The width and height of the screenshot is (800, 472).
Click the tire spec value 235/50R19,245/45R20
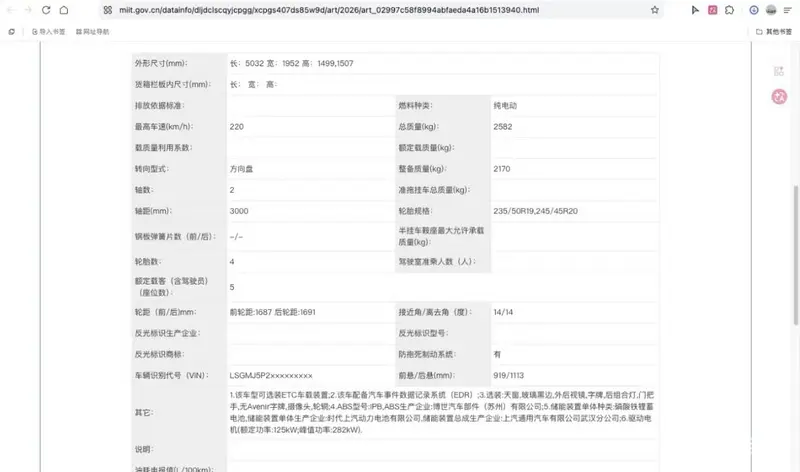point(535,211)
